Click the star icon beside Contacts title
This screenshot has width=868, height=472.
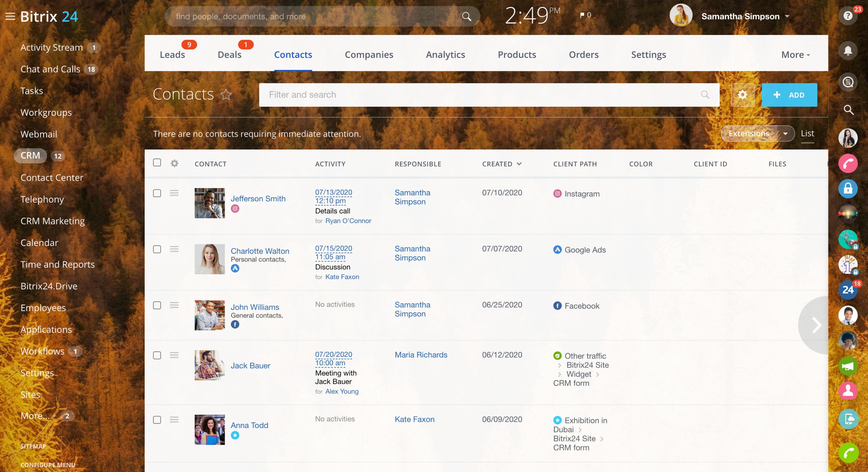click(x=226, y=95)
